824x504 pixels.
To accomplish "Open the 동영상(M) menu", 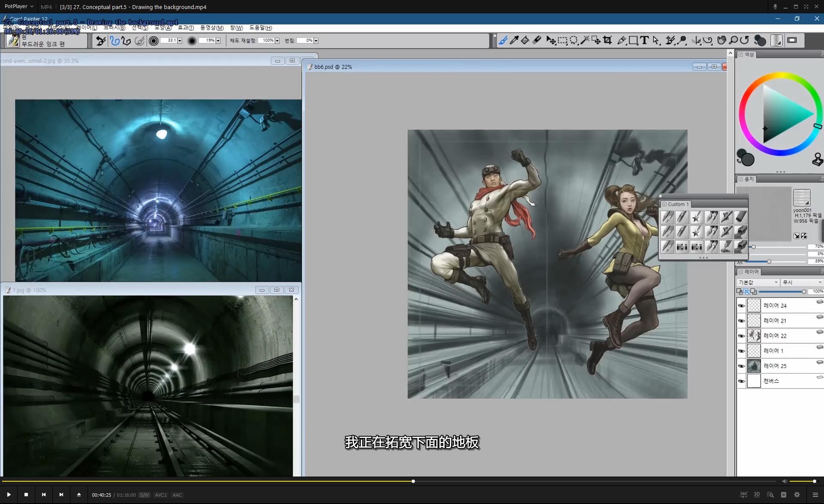I will tap(212, 28).
